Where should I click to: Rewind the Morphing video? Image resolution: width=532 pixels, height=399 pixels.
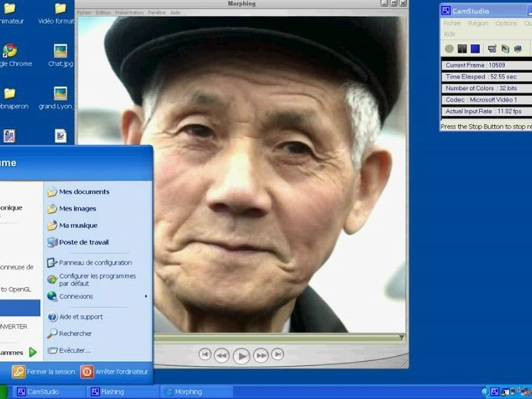coord(222,355)
